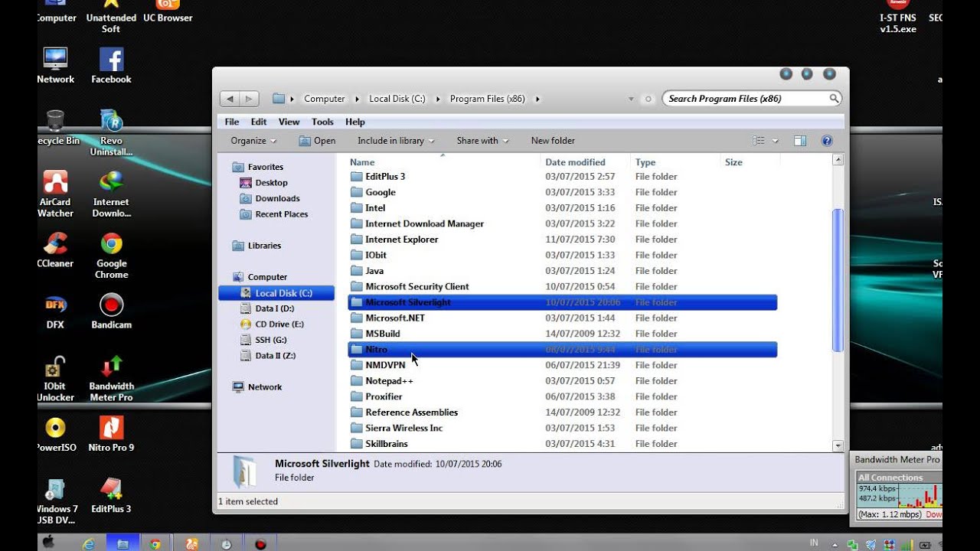The height and width of the screenshot is (551, 980).
Task: Click Internet Explorer taskbar icon
Action: [89, 543]
